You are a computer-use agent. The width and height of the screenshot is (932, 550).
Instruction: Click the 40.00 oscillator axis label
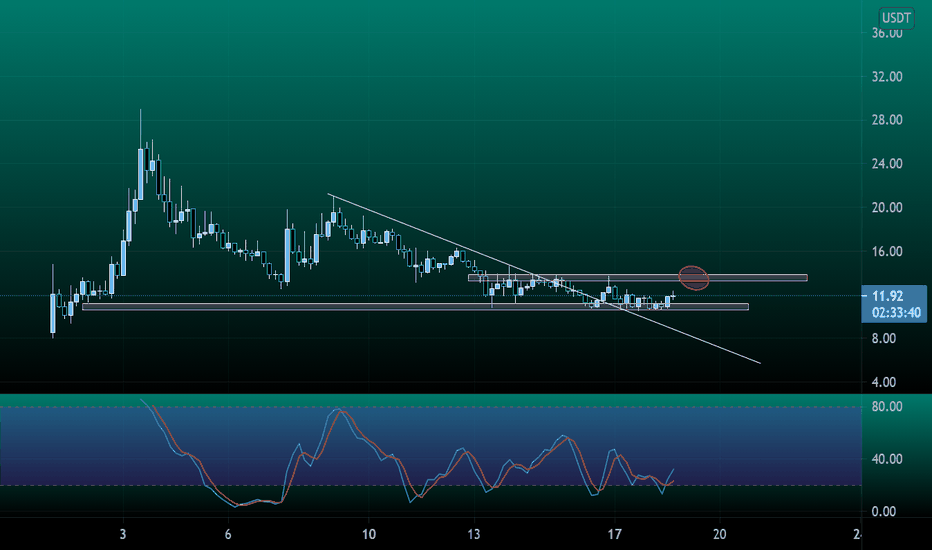[887, 459]
